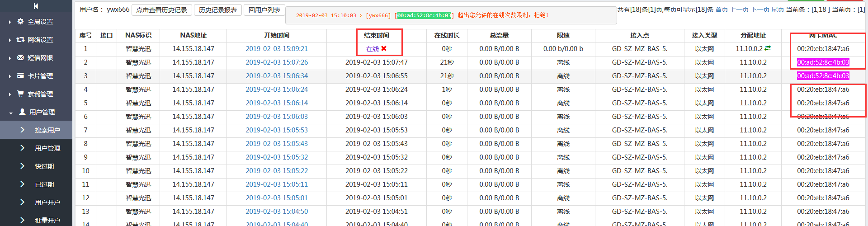Expand the 全局设置 menu arrow
This screenshot has width=868, height=226.
pos(10,22)
